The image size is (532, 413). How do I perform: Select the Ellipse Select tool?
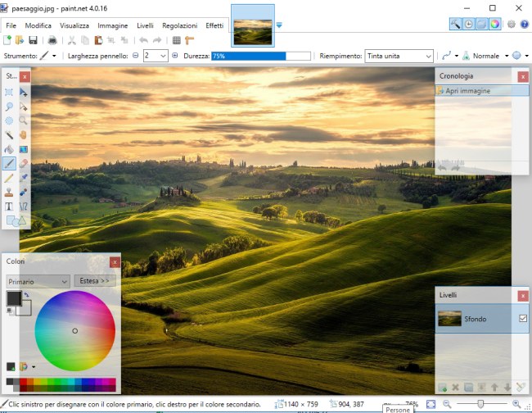(x=9, y=120)
